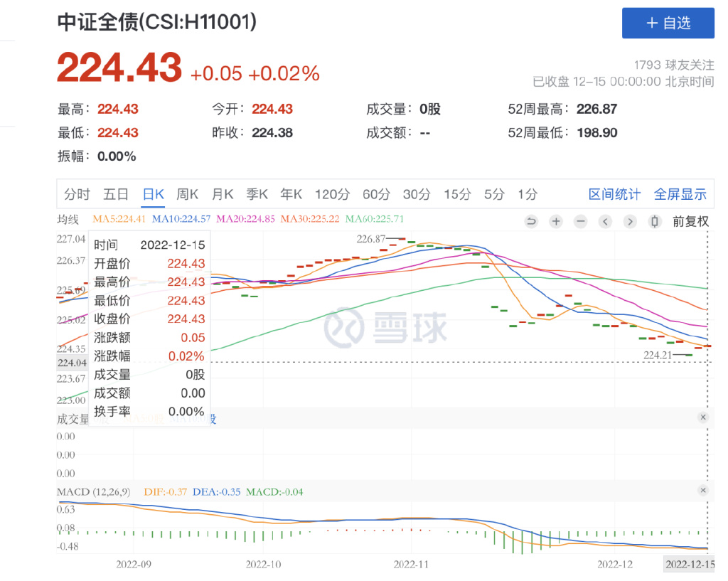The height and width of the screenshot is (581, 728).
Task: Reset the chart view with the undo arrow icon
Action: [x=531, y=221]
